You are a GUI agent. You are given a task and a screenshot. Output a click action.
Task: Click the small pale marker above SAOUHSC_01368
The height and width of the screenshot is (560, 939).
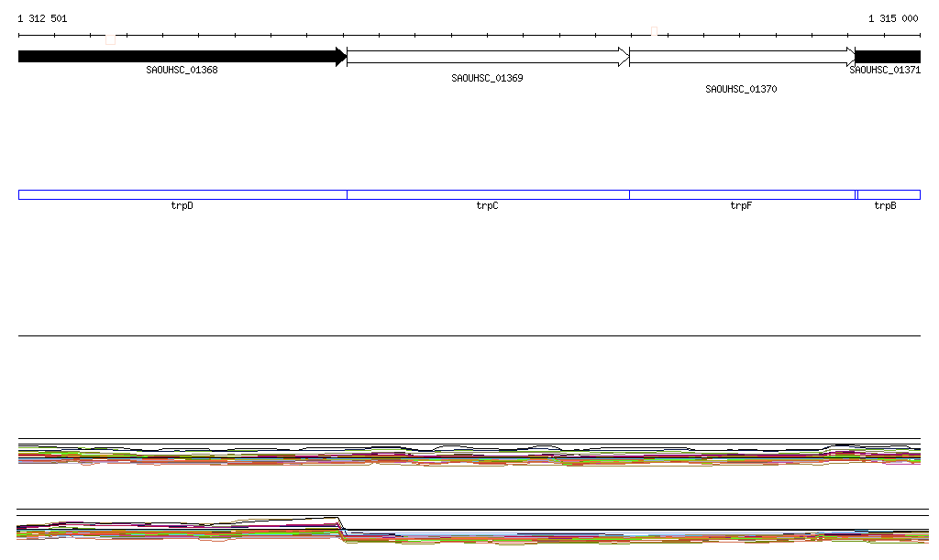coord(110,39)
